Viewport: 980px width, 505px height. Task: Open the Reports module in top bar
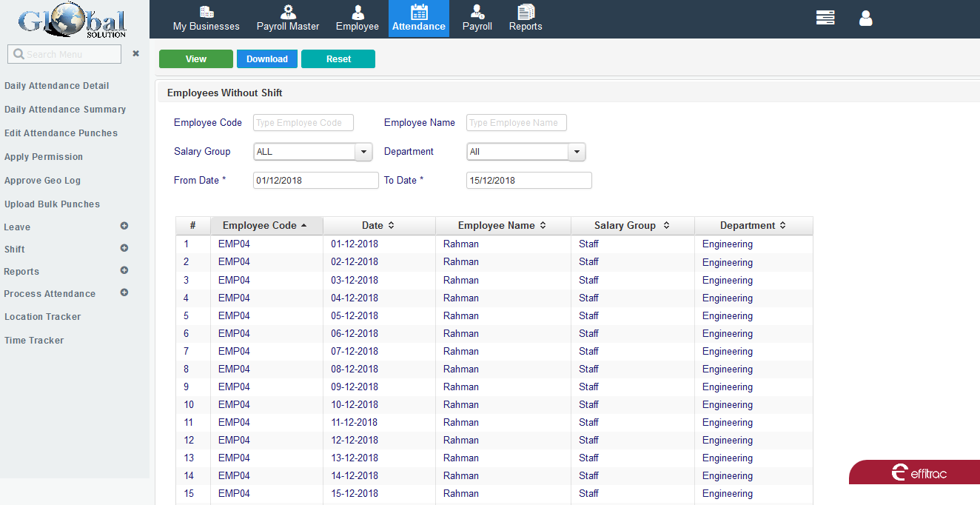(x=526, y=19)
